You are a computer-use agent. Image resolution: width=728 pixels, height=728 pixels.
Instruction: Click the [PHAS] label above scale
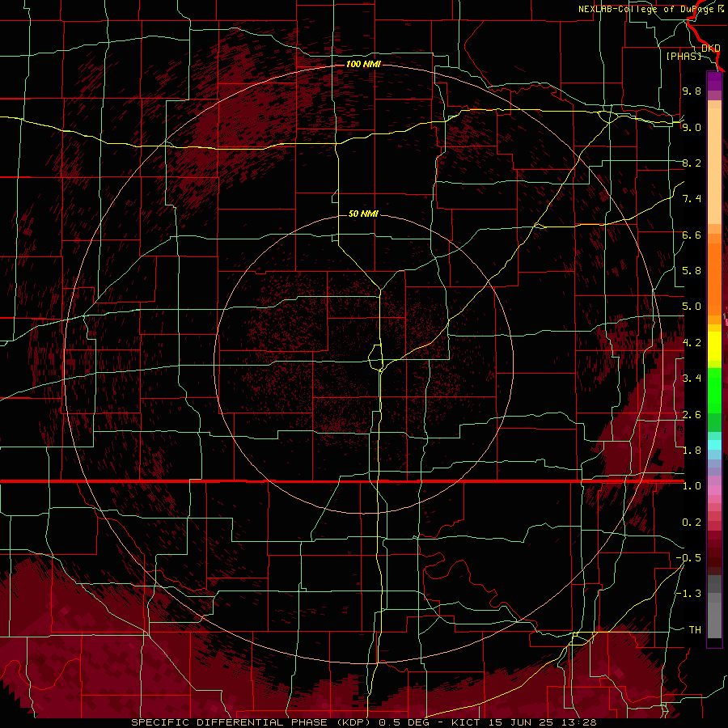[684, 56]
